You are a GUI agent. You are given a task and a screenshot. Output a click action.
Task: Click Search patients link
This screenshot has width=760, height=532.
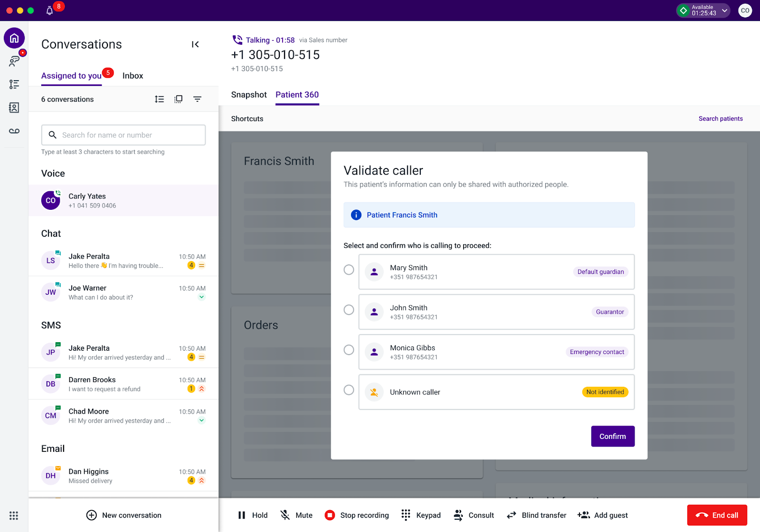[721, 119]
